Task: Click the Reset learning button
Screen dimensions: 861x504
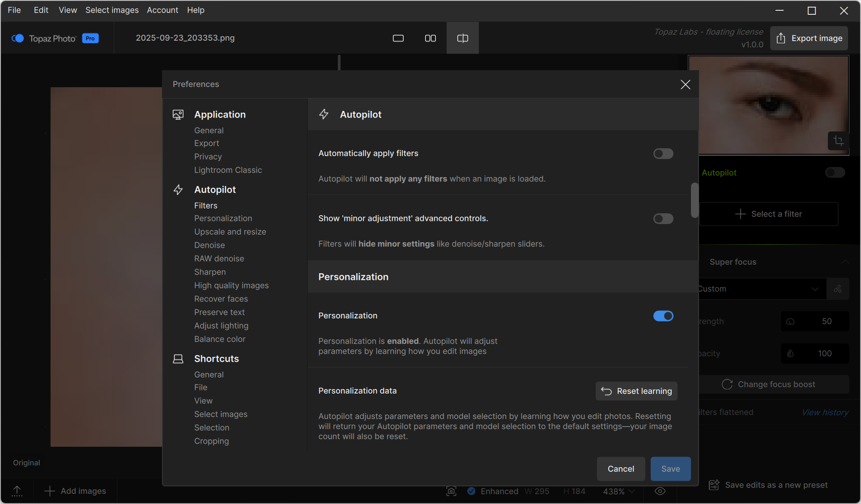Action: tap(636, 391)
